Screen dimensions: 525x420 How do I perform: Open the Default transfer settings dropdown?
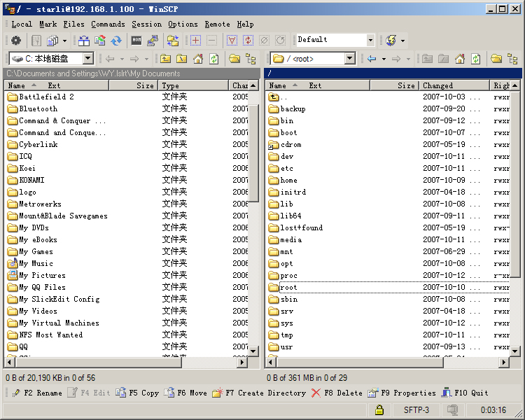click(370, 40)
